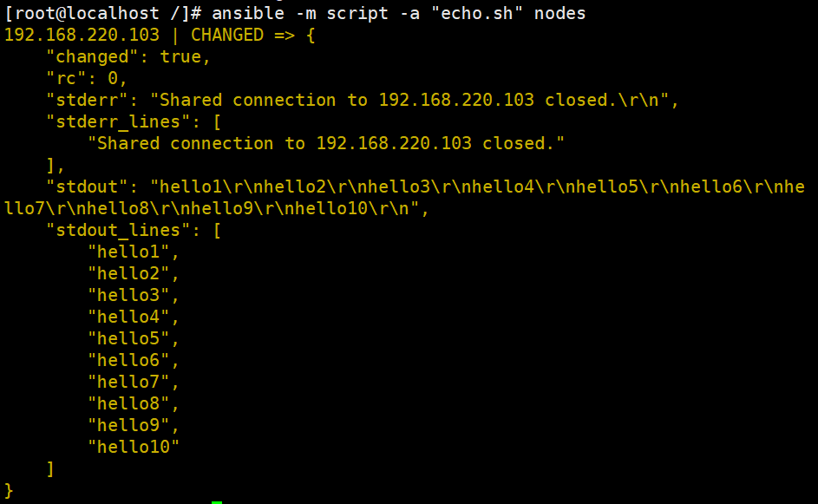Click the "echo.sh" script argument
Screen dimensions: 818x504
coord(477,13)
